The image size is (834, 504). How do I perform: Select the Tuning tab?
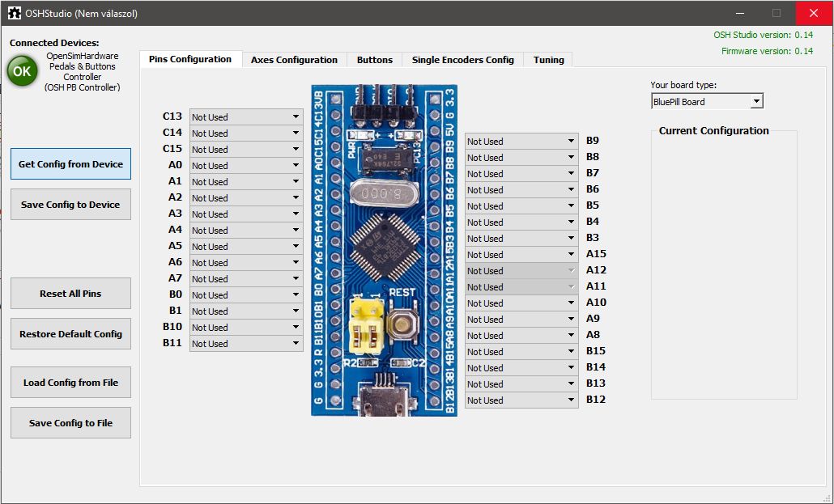tap(548, 60)
